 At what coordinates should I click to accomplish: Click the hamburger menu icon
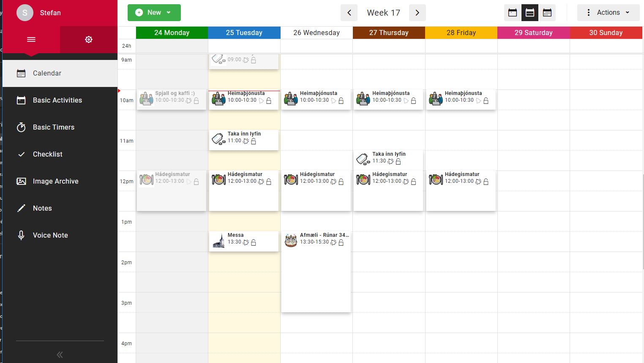(x=31, y=39)
